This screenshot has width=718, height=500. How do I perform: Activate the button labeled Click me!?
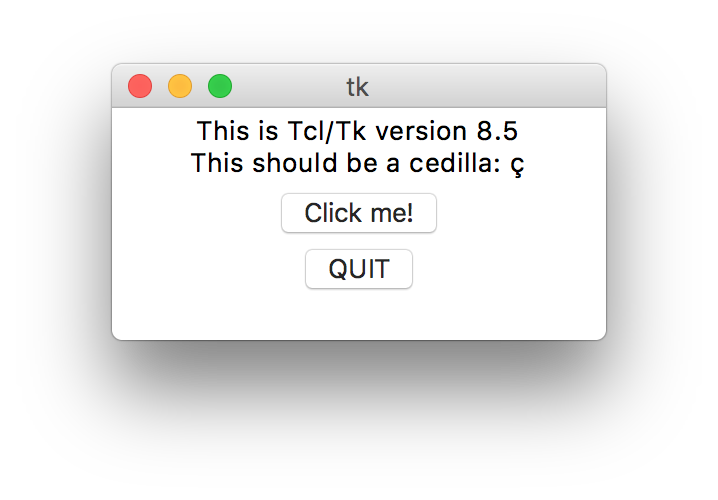(x=359, y=213)
